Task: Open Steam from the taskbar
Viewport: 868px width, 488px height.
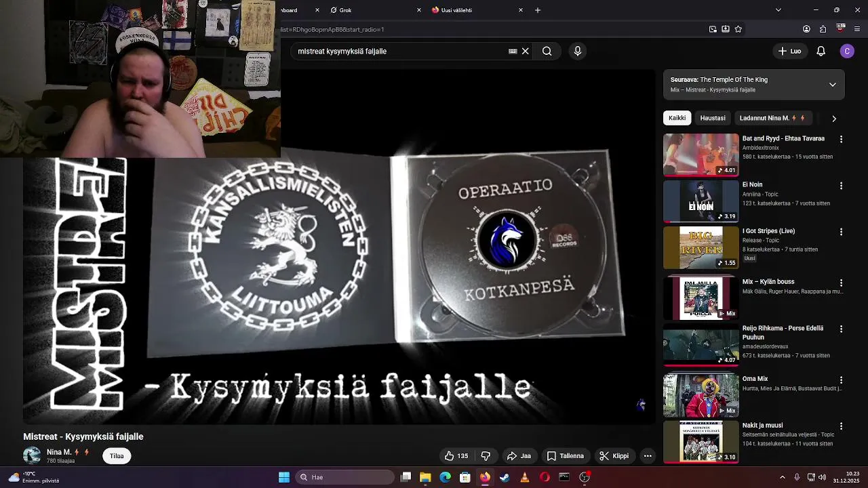Action: (505, 477)
